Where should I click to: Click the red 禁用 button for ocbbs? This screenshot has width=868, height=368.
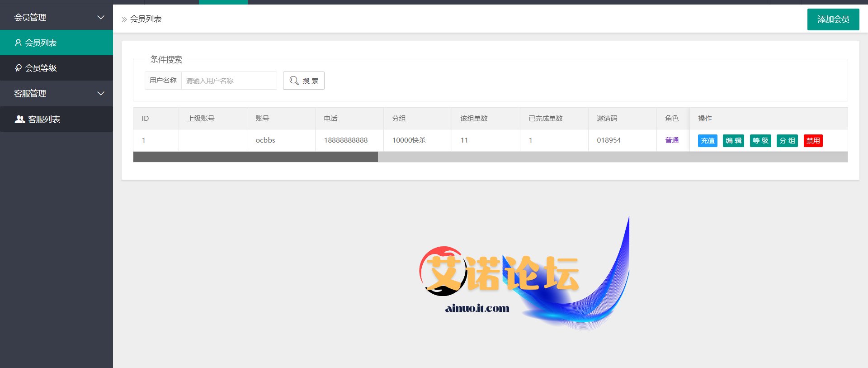pyautogui.click(x=813, y=141)
